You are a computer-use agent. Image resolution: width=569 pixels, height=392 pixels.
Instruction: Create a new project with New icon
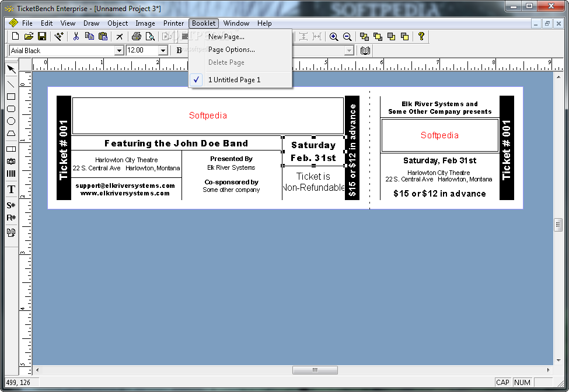15,36
